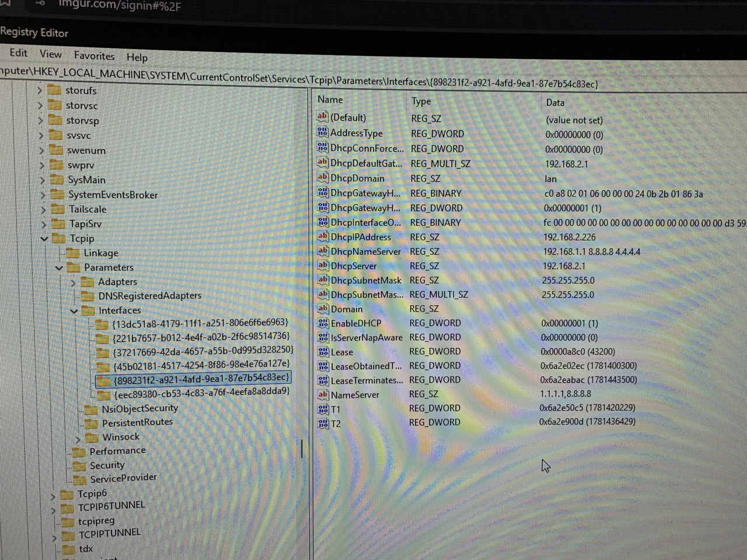Select the IsServerNapAware value name
Viewport: 747px width, 560px height.
366,338
